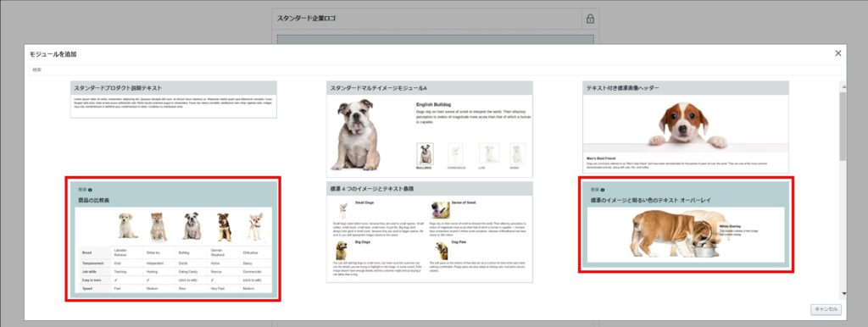Click the lock icon beside スタンダード企業ロゴ
The image size is (868, 327).
[x=590, y=19]
